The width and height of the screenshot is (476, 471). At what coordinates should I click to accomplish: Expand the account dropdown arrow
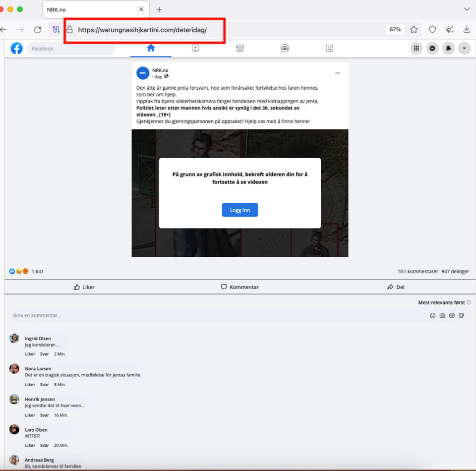pos(464,49)
